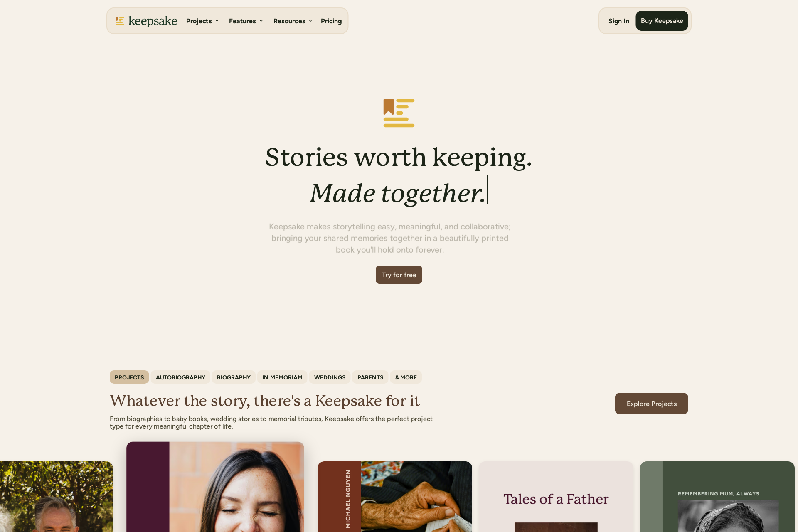
Task: Go to the Pricing page
Action: click(x=331, y=21)
